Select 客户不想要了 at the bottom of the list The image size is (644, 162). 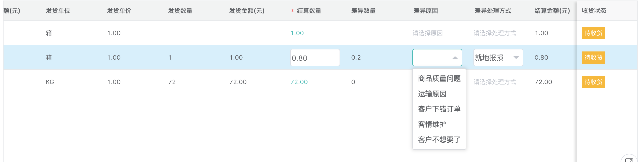439,139
